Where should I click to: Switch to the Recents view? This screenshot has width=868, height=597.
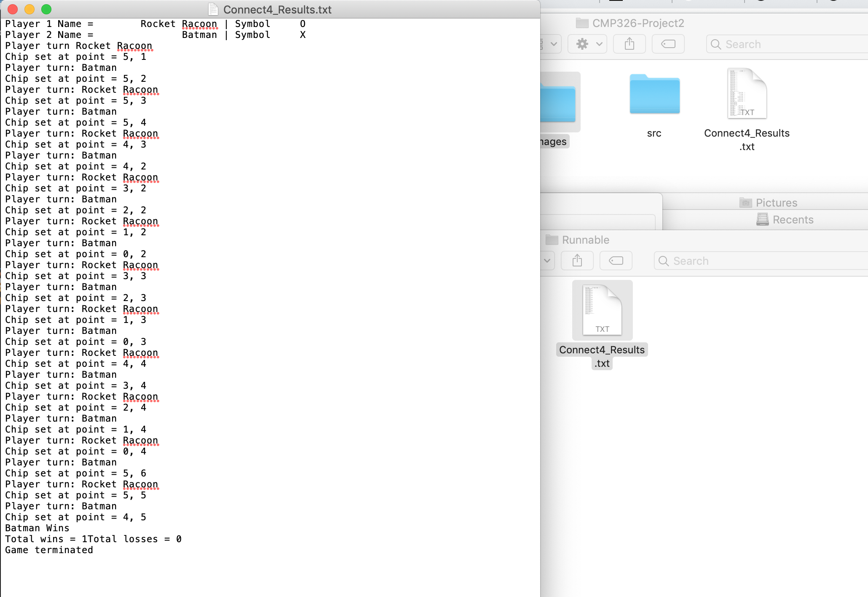(x=793, y=219)
